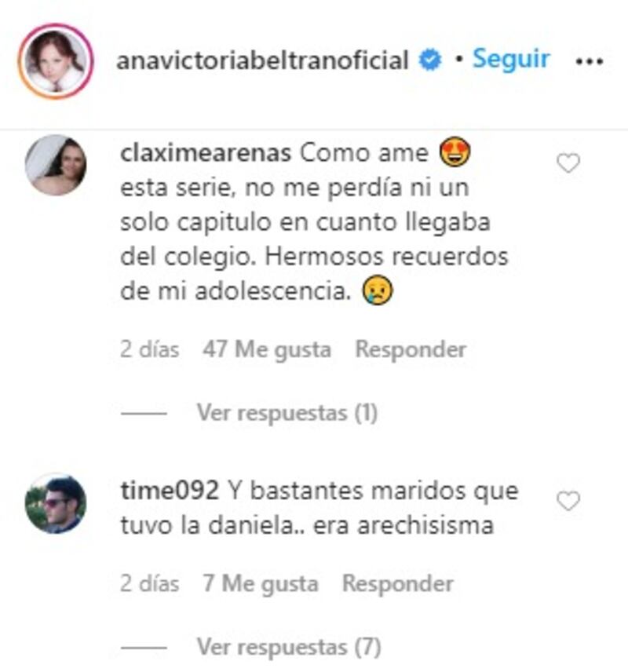The height and width of the screenshot is (672, 628).
Task: Expand Ver respuestas (7) replies
Action: [x=289, y=647]
